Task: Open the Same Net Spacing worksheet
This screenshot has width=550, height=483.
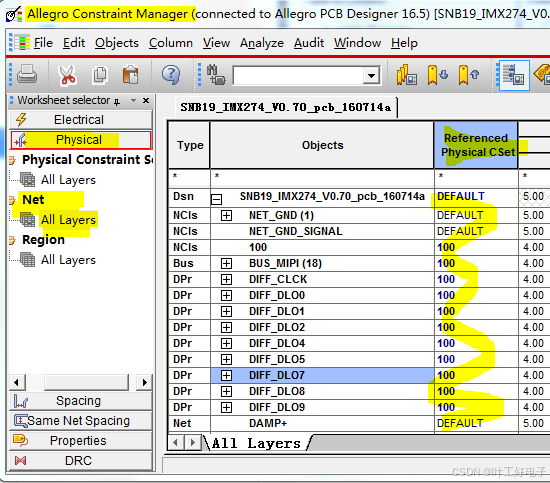Action: (81, 421)
